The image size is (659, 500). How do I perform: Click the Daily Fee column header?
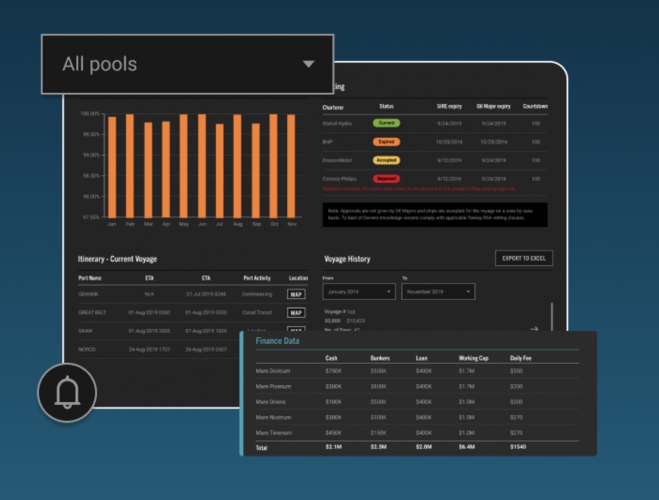coord(521,358)
